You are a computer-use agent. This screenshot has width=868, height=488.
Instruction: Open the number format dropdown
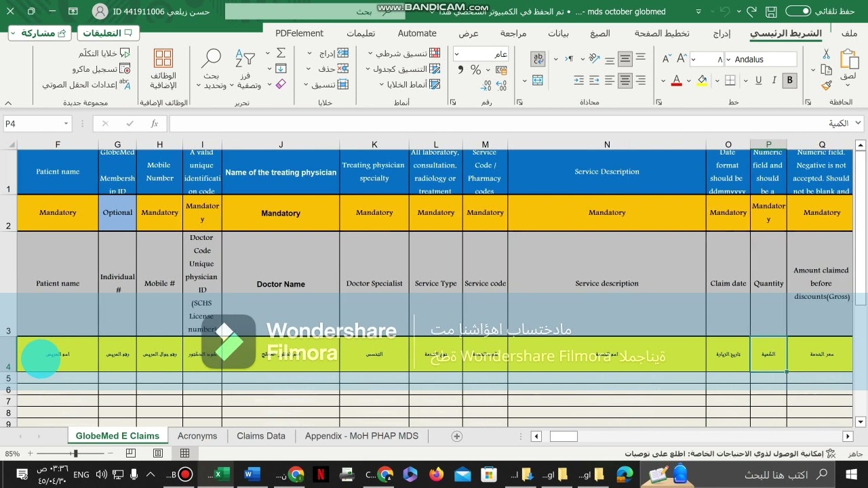(458, 54)
